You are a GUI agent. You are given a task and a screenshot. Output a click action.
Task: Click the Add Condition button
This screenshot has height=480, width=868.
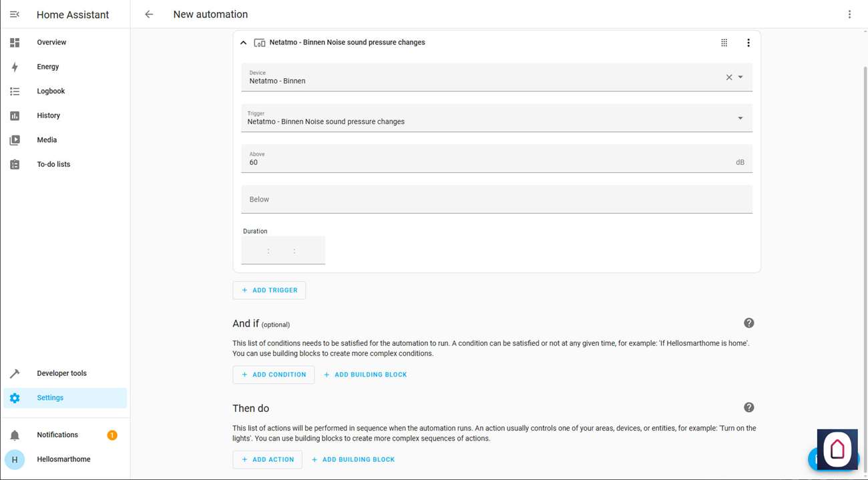[x=273, y=375]
